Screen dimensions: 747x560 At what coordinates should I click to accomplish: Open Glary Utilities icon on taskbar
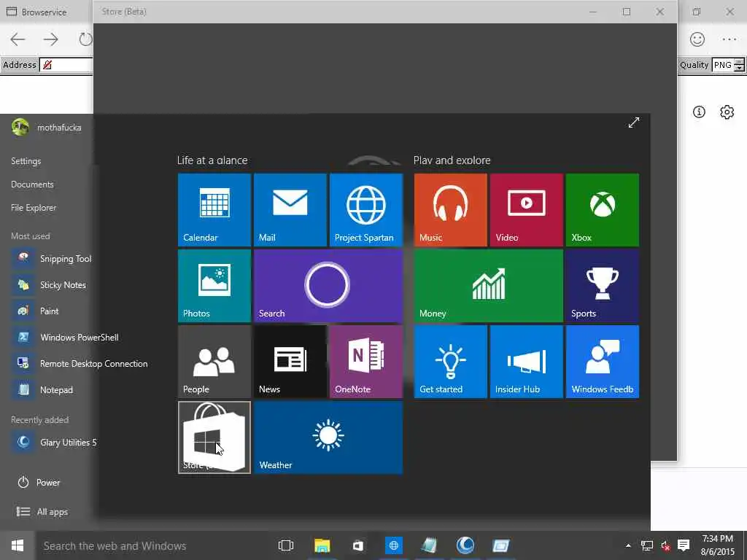coord(465,545)
